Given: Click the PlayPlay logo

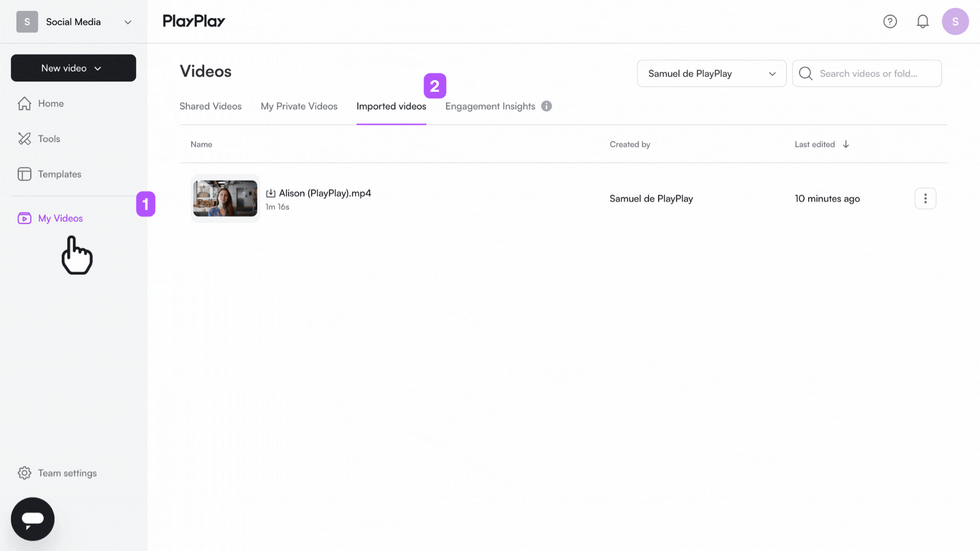Looking at the screenshot, I should (194, 21).
